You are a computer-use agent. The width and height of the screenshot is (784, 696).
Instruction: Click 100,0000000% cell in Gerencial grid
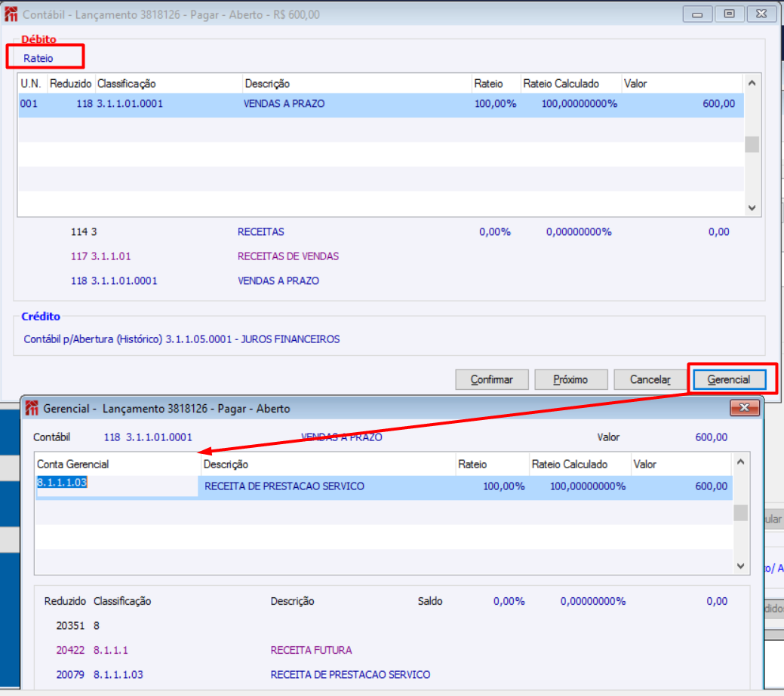pyautogui.click(x=588, y=486)
